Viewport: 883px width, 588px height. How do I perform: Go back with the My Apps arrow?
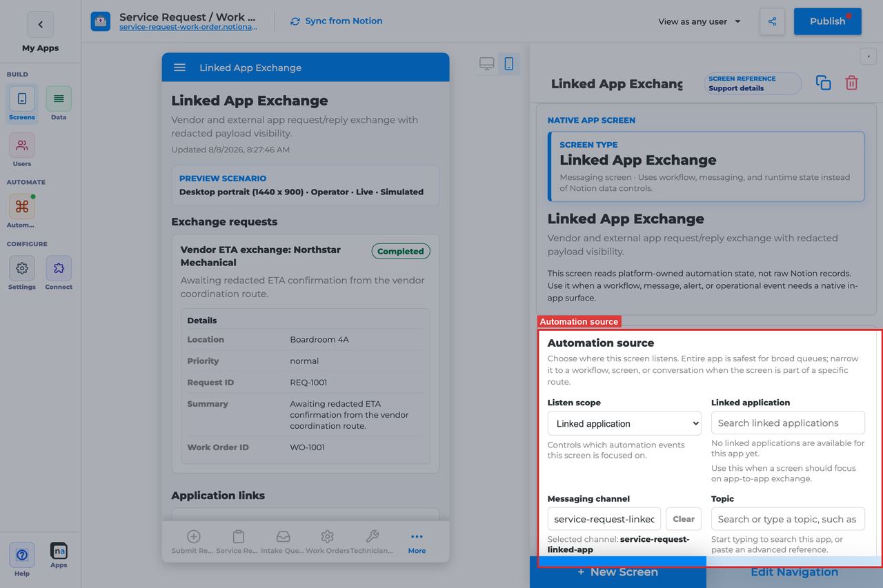[40, 25]
